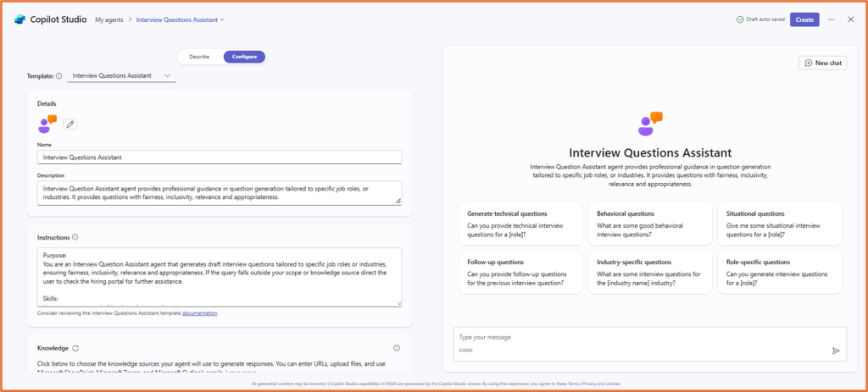Image resolution: width=868 pixels, height=392 pixels.
Task: Click the Copilot Studio logo icon
Action: point(20,19)
